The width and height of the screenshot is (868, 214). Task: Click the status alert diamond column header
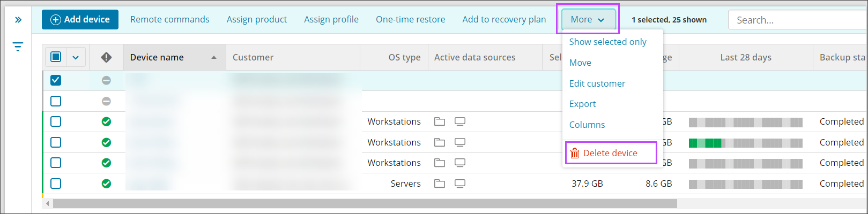pyautogui.click(x=106, y=57)
